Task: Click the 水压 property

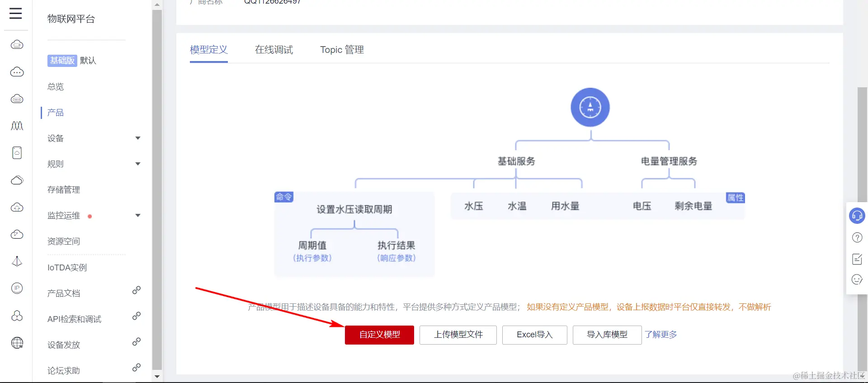Action: (474, 206)
